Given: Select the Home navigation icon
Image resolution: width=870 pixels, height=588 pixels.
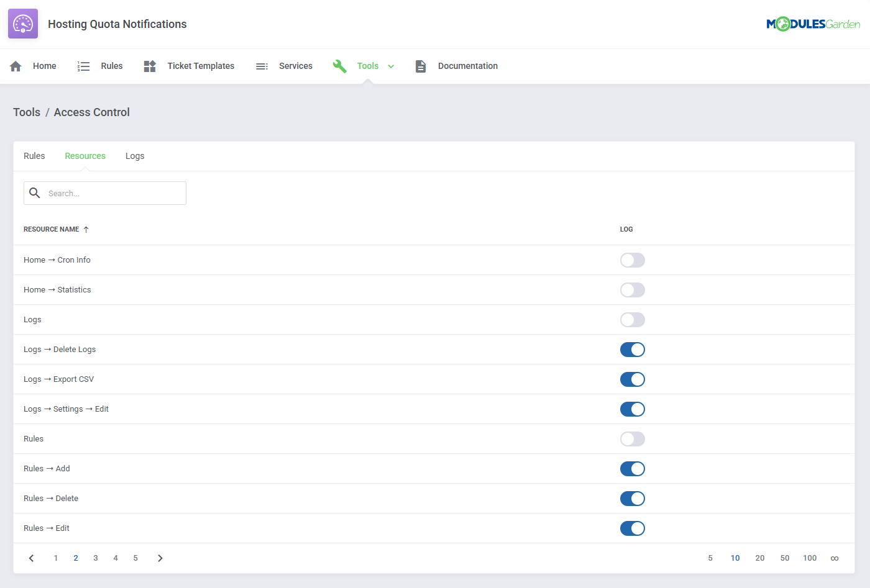Looking at the screenshot, I should coord(15,65).
